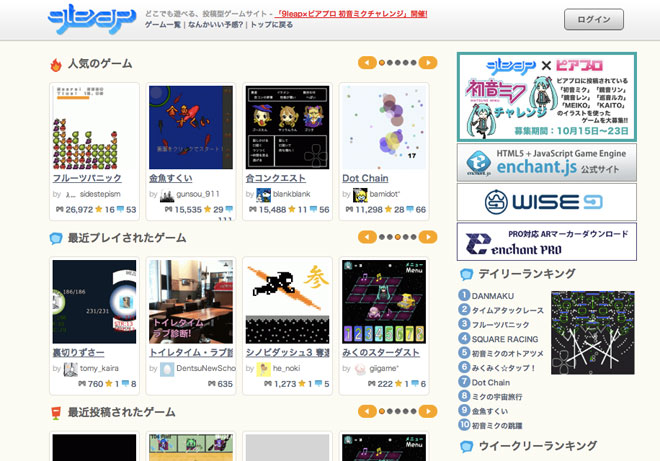
Task: Click 金魚すくい in daily ranking
Action: (490, 411)
